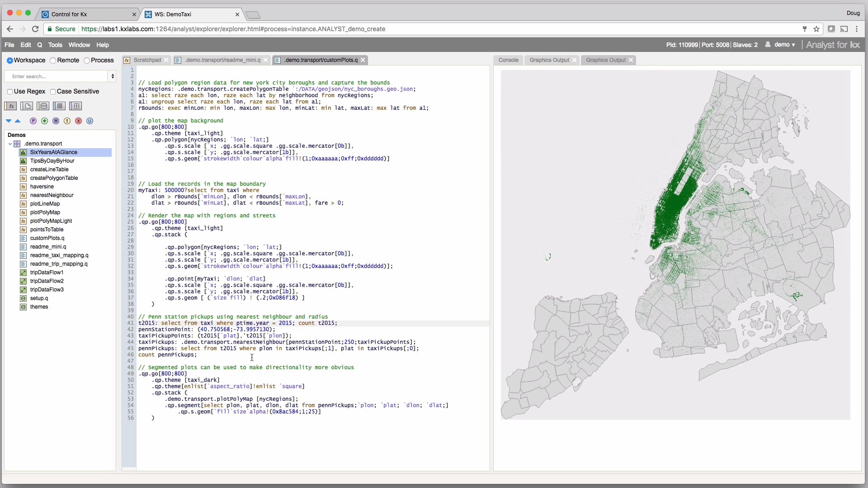Open the search options stepper dropdown

point(112,76)
